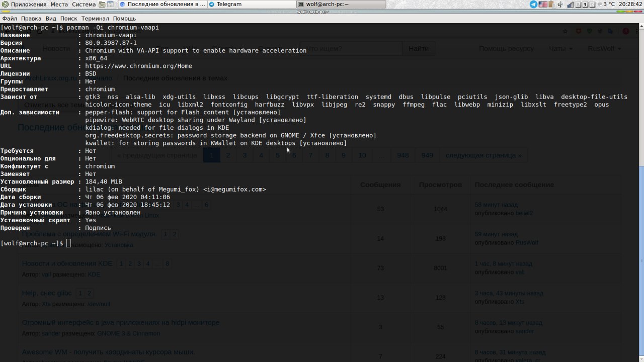This screenshot has height=362, width=644.
Task: Open the terminal Вид menu
Action: click(51, 18)
